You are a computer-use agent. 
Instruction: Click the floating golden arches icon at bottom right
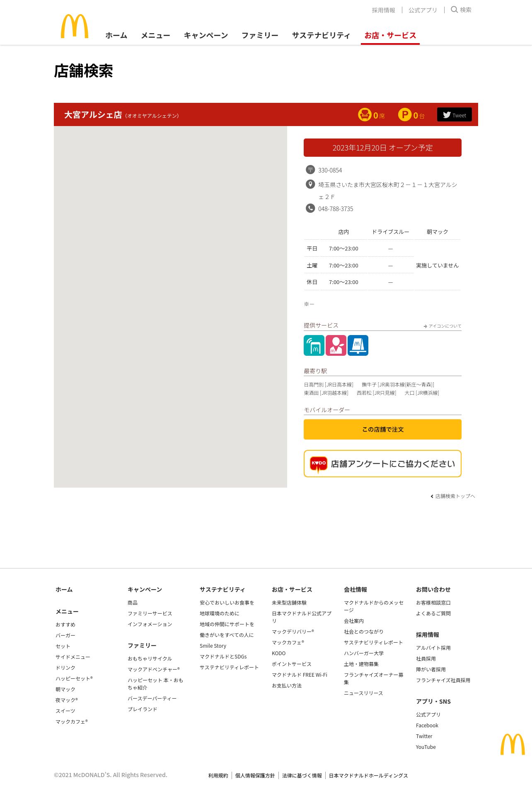(513, 744)
